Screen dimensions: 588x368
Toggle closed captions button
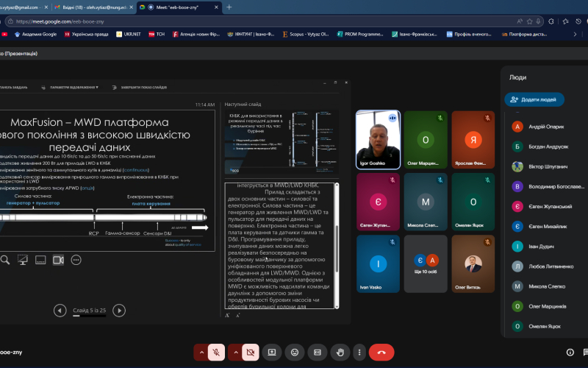coord(318,353)
